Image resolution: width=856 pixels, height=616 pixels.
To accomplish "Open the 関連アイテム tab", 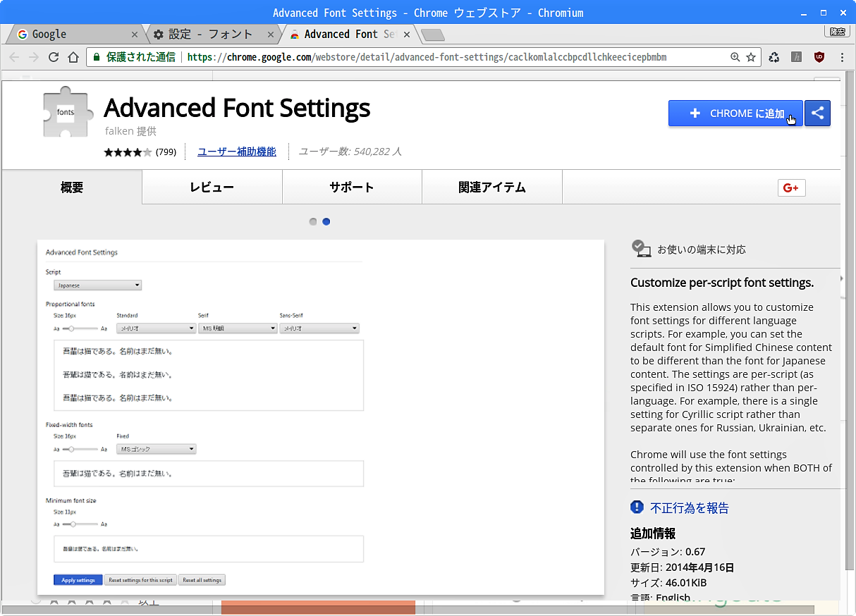I will [492, 187].
